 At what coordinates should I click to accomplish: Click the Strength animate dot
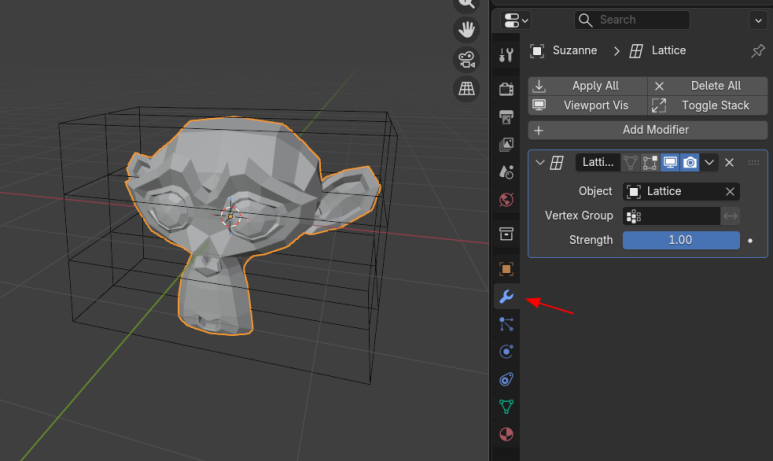750,241
